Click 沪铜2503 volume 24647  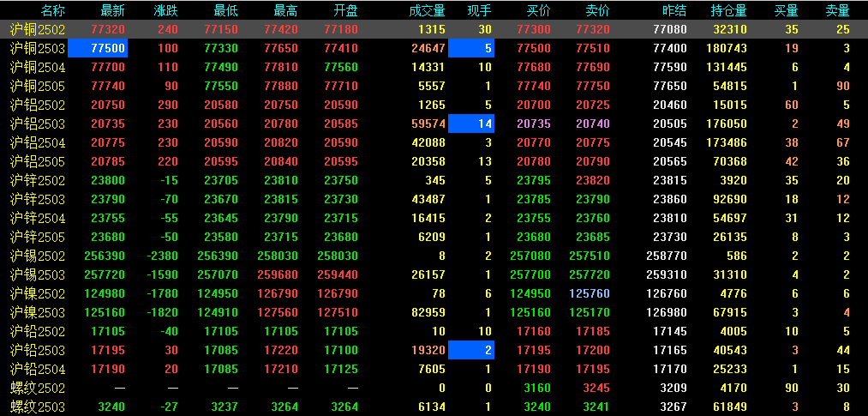click(x=428, y=48)
